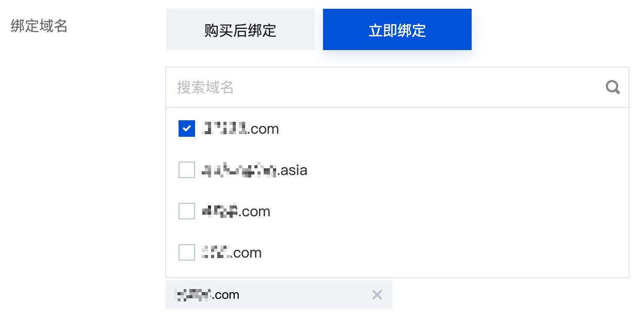Click the blue 立即绑定 button
Image resolution: width=644 pixels, height=320 pixels.
[x=397, y=29]
